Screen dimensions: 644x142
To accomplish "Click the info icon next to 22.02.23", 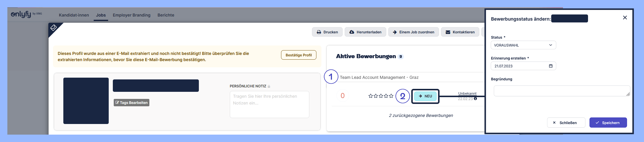I will 475,99.
